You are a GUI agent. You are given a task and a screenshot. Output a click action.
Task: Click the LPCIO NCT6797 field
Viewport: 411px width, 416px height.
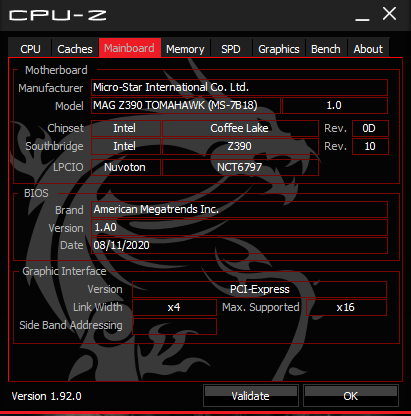pos(240,167)
